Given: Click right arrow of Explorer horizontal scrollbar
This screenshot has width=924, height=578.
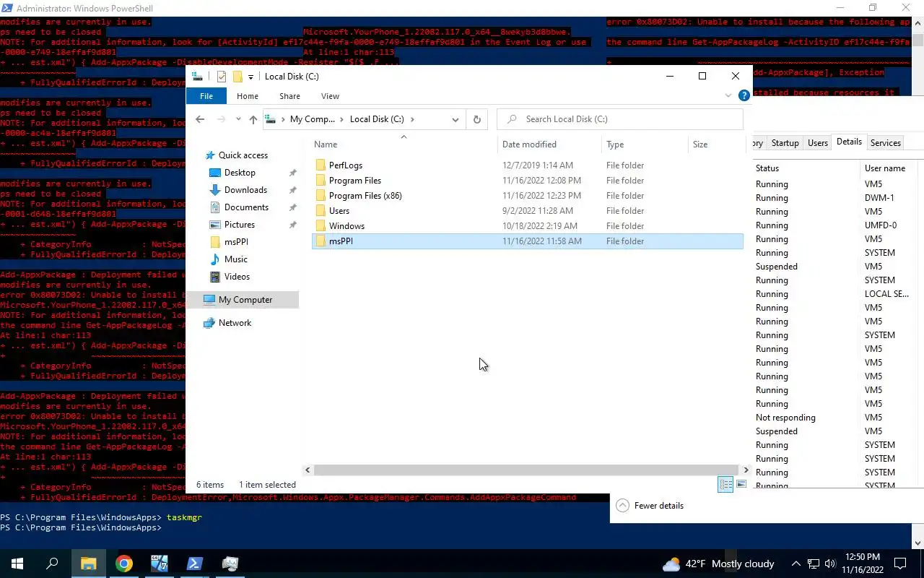Looking at the screenshot, I should (746, 470).
